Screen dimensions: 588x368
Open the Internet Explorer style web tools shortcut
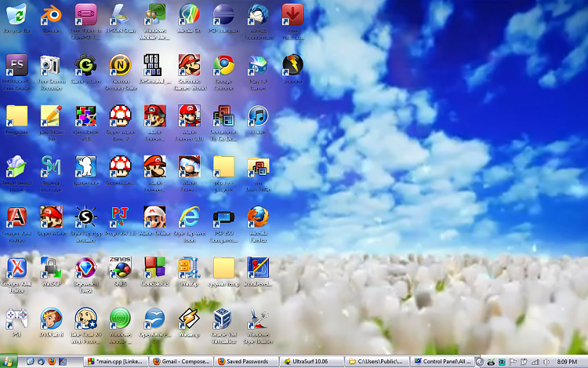(190, 217)
